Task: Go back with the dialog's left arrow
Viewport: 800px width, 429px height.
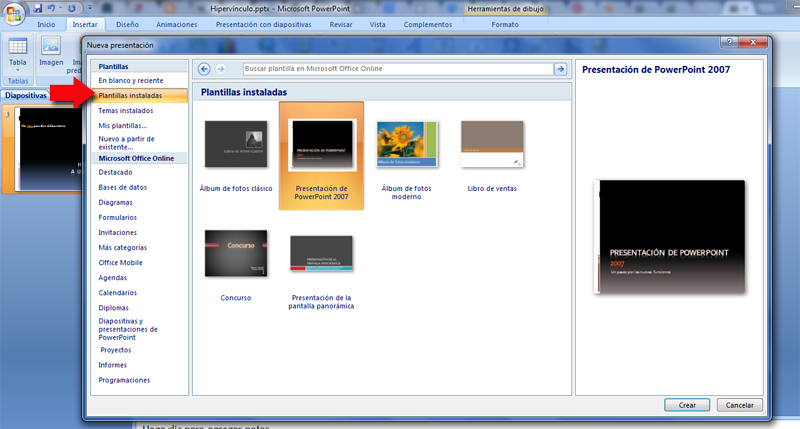Action: [204, 69]
